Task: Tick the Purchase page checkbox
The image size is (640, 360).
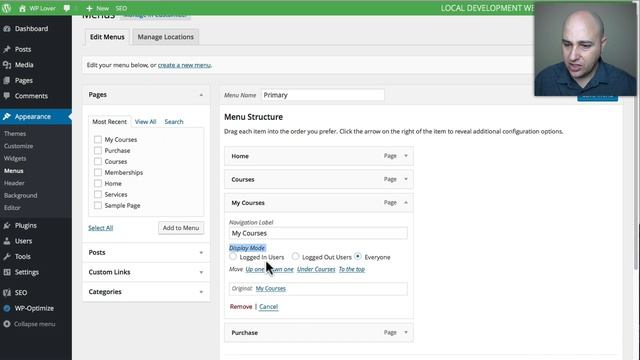Action: [x=98, y=150]
